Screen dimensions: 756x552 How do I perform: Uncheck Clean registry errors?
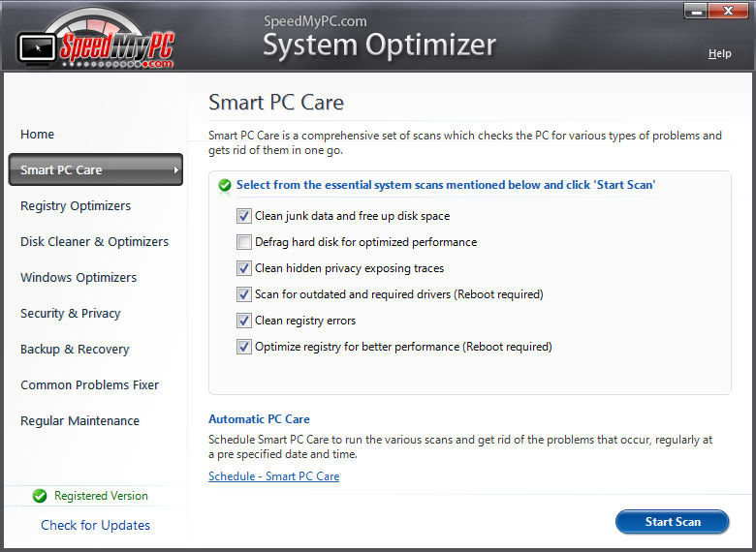[244, 321]
